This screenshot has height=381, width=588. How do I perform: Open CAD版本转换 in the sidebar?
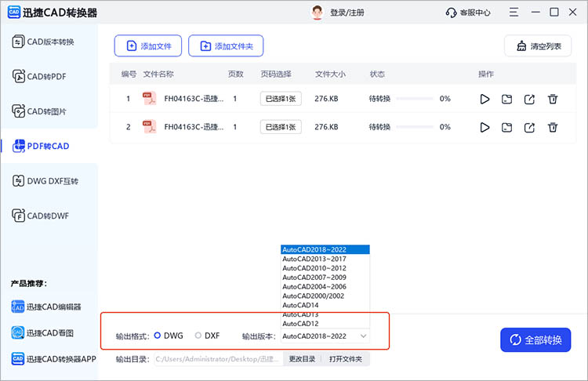[43, 42]
